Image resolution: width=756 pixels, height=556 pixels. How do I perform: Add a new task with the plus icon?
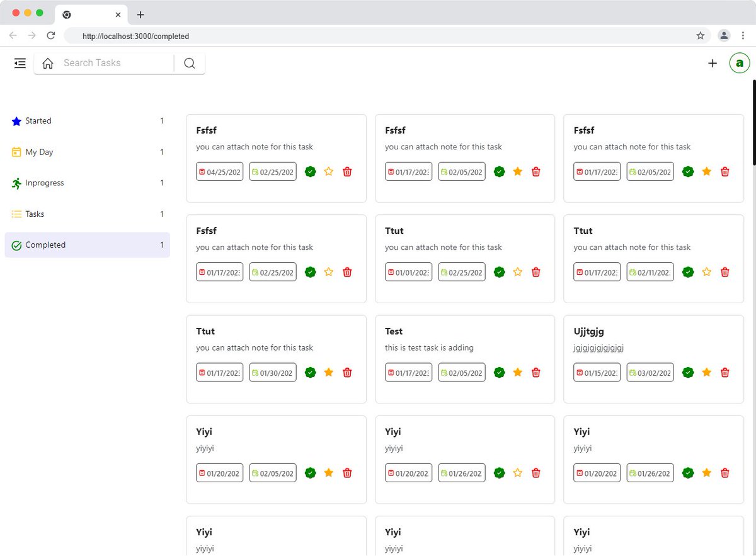(713, 63)
